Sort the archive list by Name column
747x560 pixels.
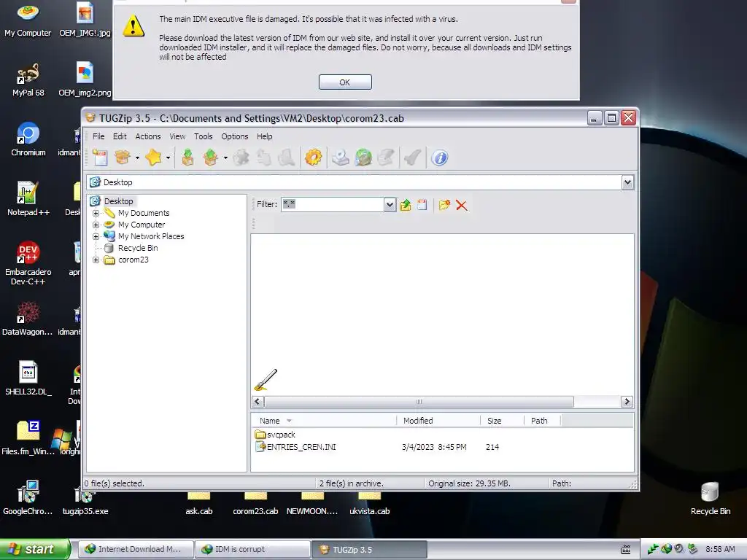tap(323, 421)
